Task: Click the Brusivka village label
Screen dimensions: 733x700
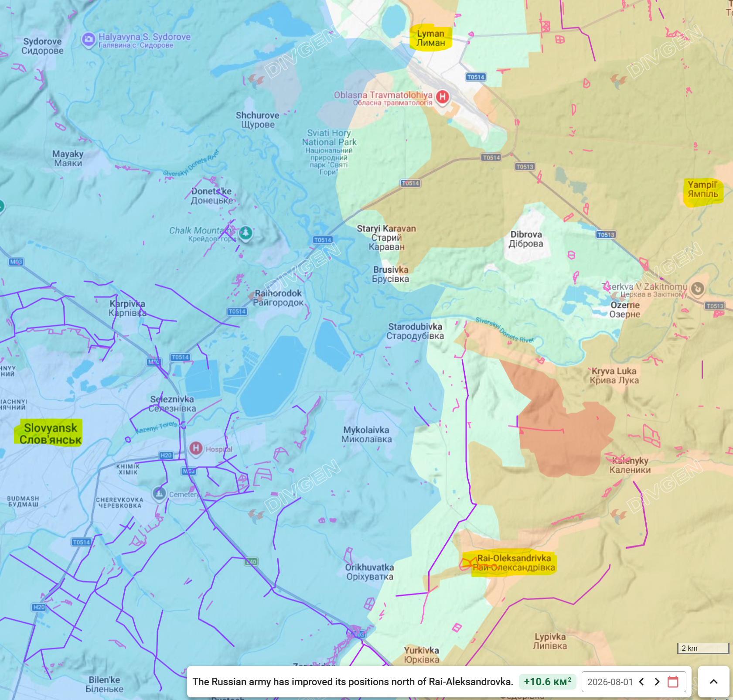Action: point(391,274)
